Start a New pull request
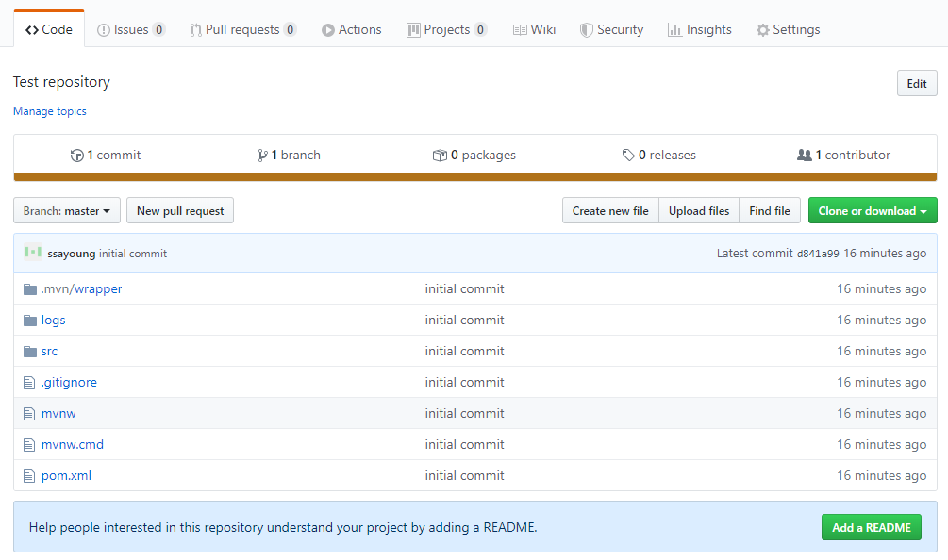This screenshot has width=948, height=560. coord(180,211)
